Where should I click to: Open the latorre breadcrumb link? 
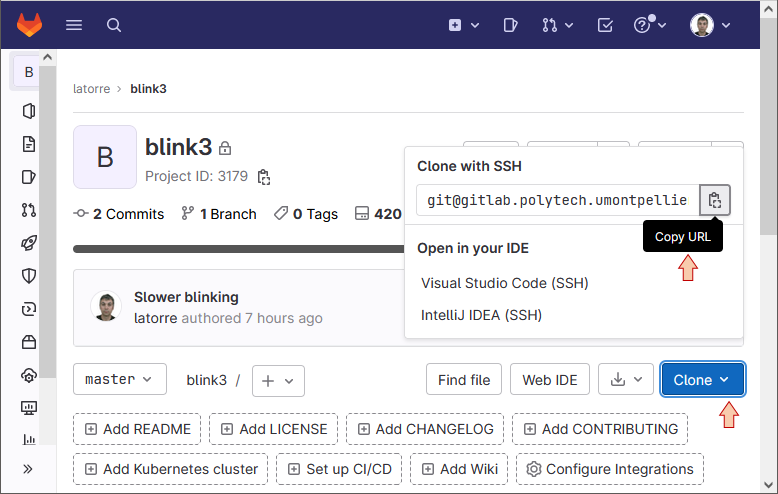click(x=92, y=89)
